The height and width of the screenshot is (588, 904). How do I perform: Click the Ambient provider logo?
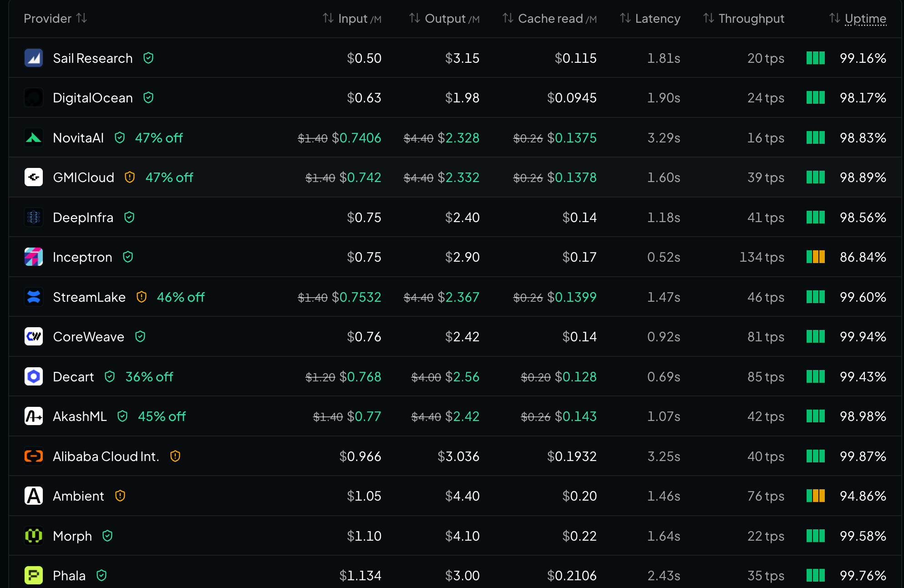(34, 496)
